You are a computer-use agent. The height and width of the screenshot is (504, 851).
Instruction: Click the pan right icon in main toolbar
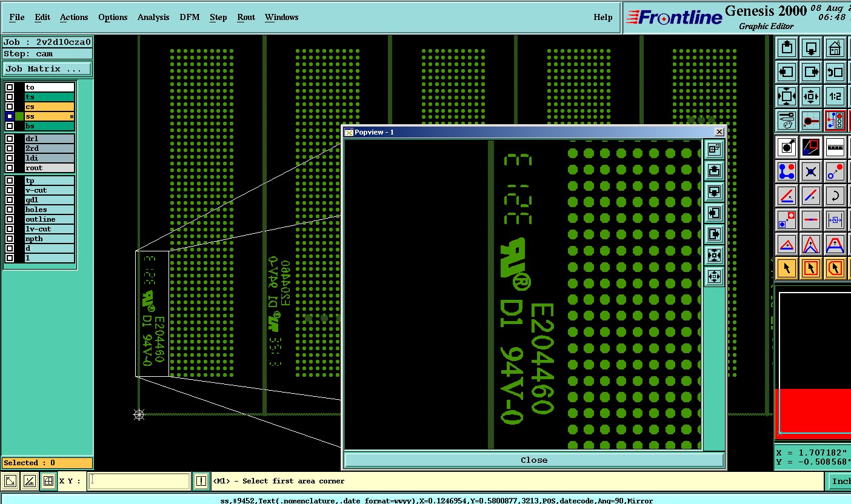point(811,71)
